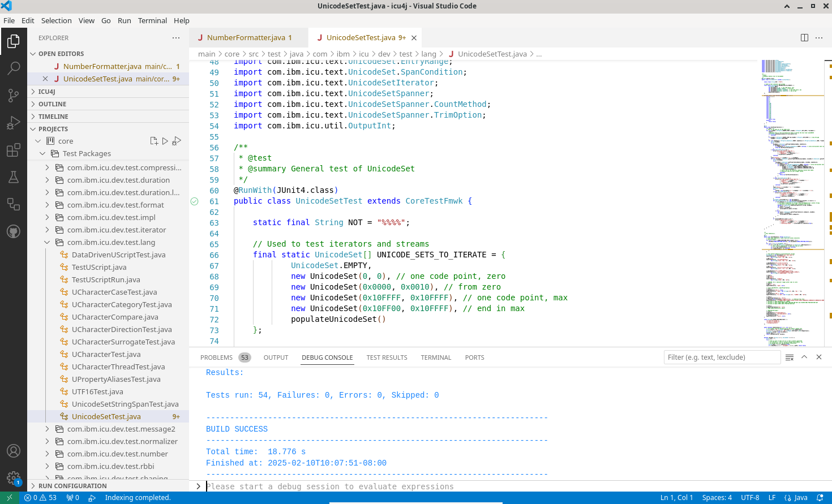Run the core project with play icon
Image resolution: width=832 pixels, height=504 pixels.
point(165,141)
